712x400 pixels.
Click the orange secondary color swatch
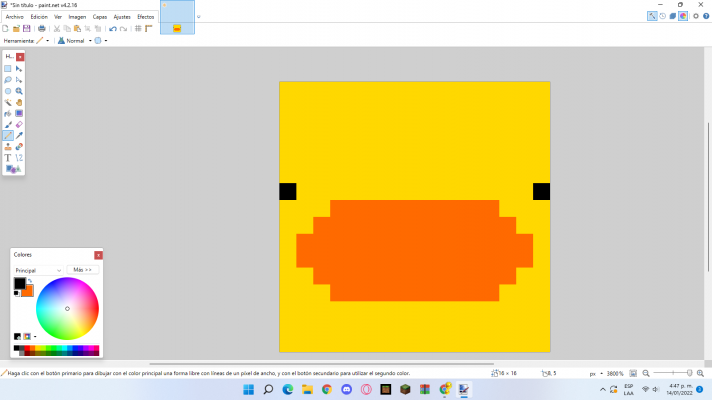pyautogui.click(x=29, y=292)
